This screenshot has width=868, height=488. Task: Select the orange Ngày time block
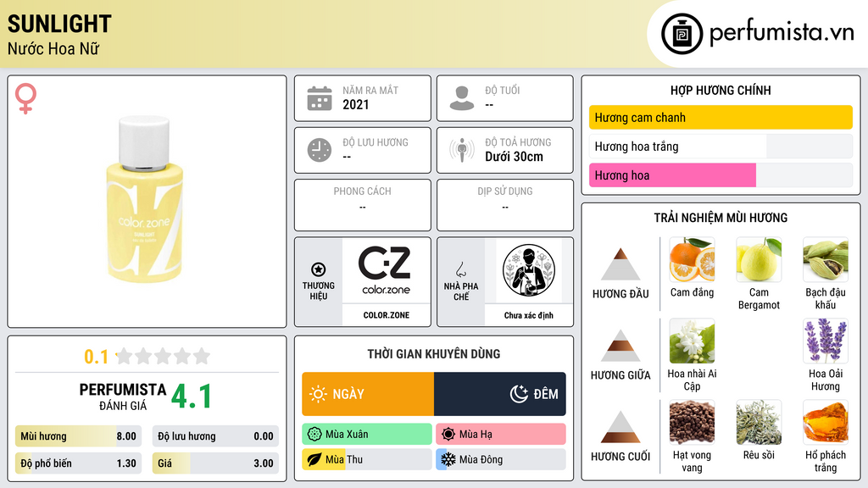click(x=368, y=394)
